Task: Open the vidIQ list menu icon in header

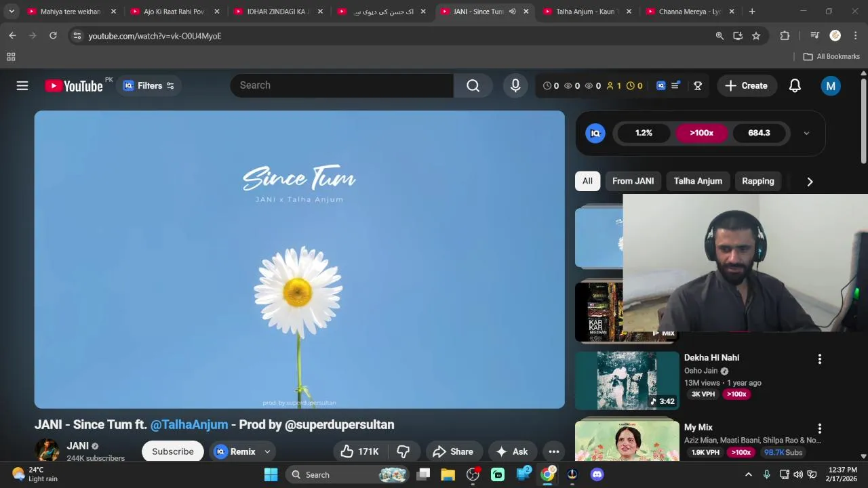Action: coord(675,85)
